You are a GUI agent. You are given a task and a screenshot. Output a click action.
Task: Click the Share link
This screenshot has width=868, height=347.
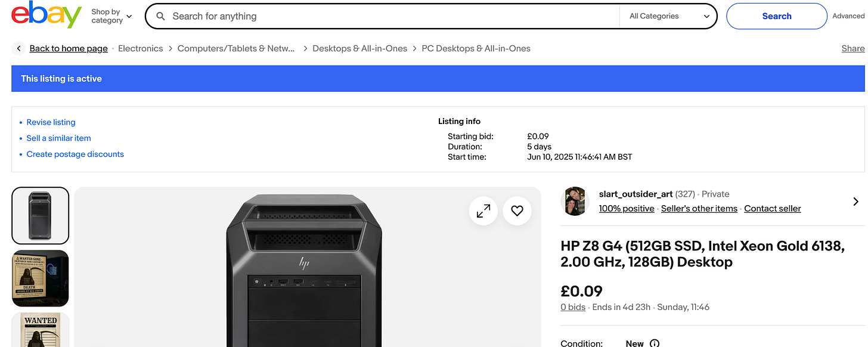point(853,49)
